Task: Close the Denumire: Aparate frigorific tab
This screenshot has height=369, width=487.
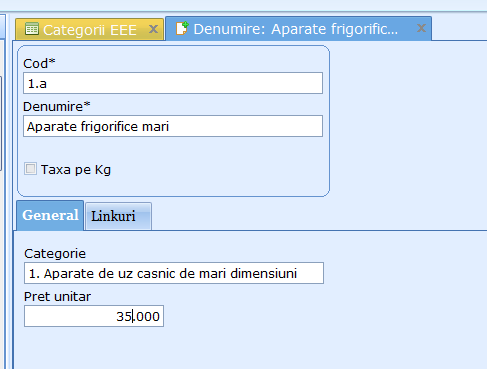Action: tap(421, 28)
